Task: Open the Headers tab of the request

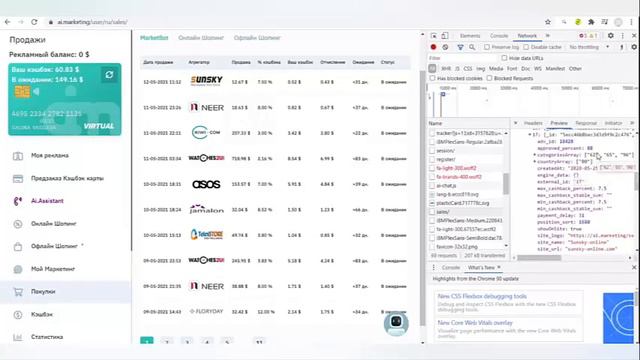Action: click(533, 123)
